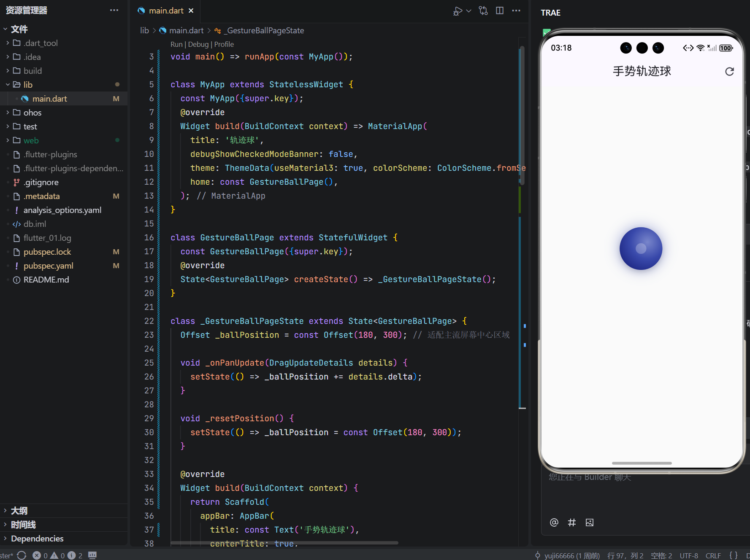The image size is (750, 560).
Task: Split the editor with the layout icon
Action: (x=500, y=11)
